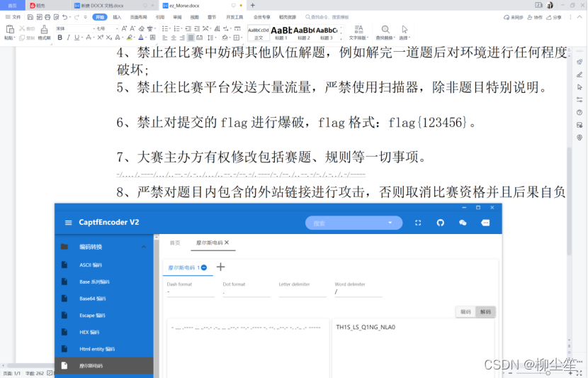Select justified alignment

(x=191, y=38)
